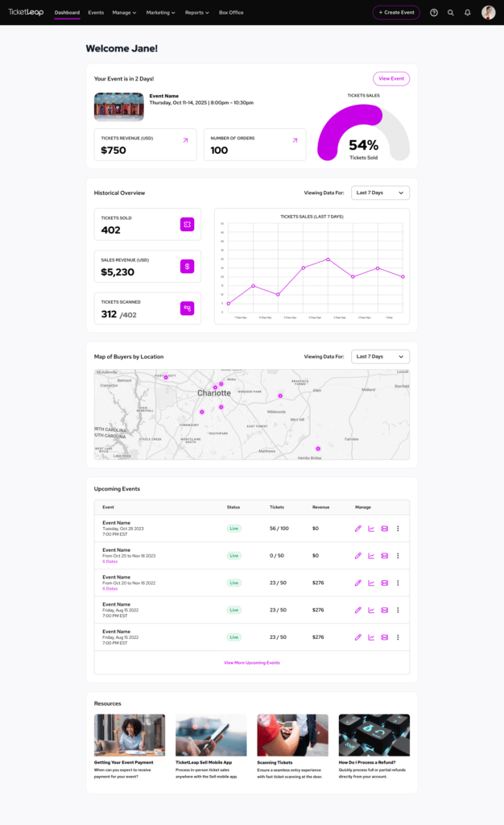Open Scanning Tickets resource thumbnail
Image resolution: width=504 pixels, height=825 pixels.
[x=293, y=735]
